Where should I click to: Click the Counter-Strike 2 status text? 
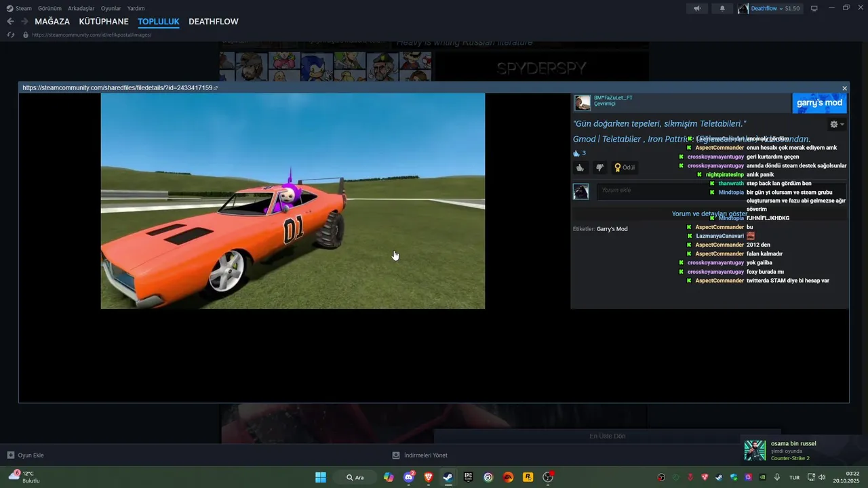pyautogui.click(x=790, y=458)
